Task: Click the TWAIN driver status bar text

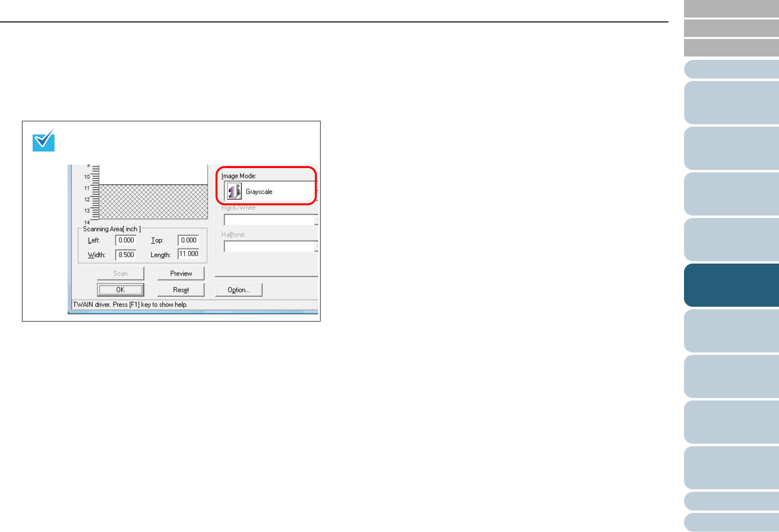Action: click(130, 304)
